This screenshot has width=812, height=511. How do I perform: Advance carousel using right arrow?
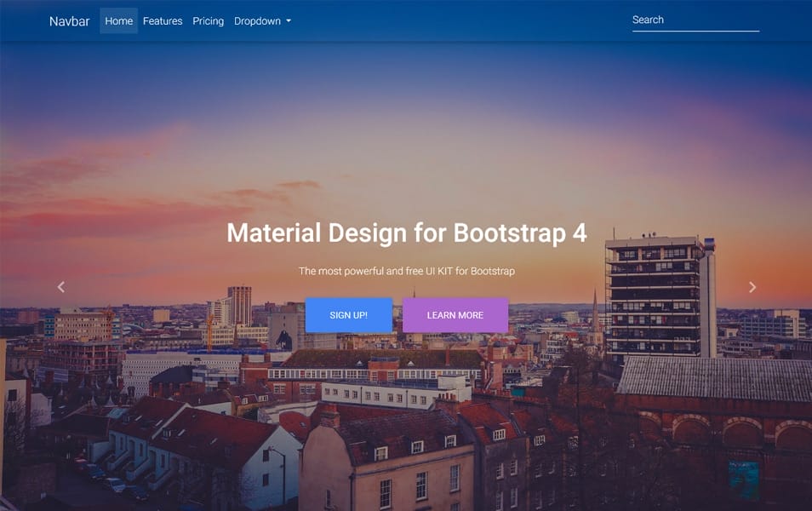752,287
